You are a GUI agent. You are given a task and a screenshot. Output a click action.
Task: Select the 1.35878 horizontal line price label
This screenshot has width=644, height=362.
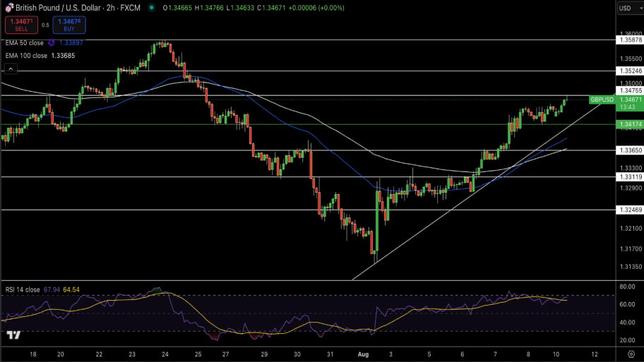(630, 40)
